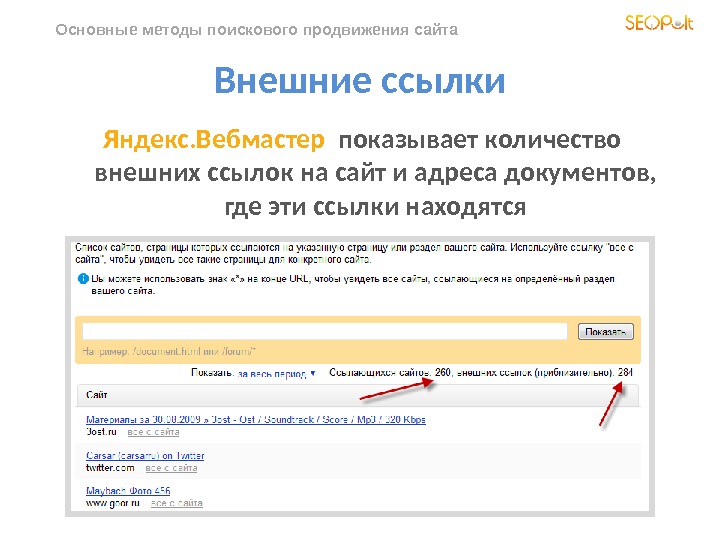Viewport: 720px width, 540px height.
Task: Open the Carsar on Twitter link
Action: point(145,456)
